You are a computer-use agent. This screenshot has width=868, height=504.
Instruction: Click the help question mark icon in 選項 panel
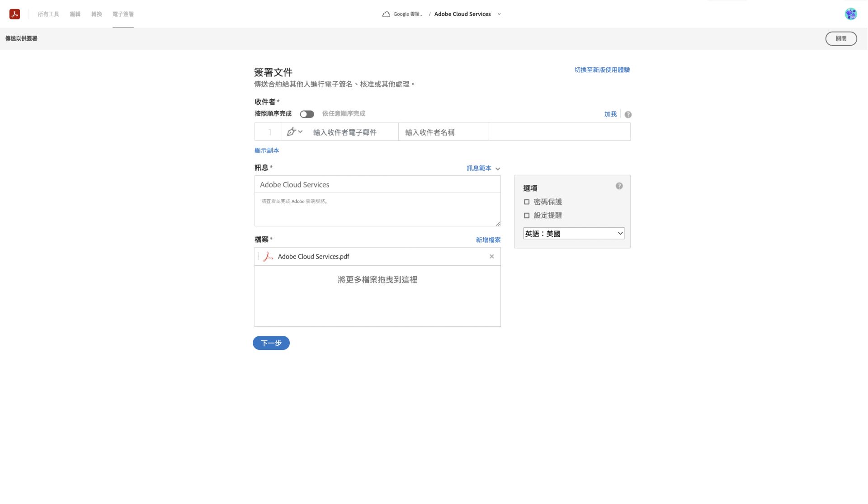[619, 185]
